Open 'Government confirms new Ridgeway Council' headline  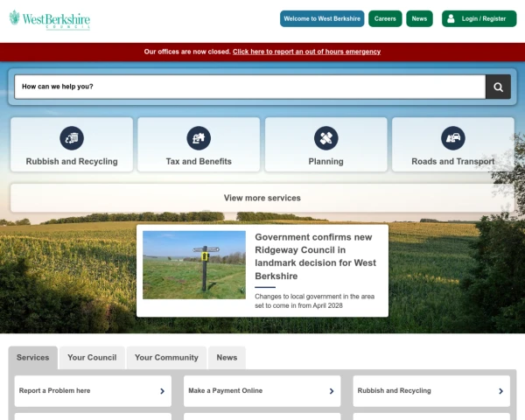[315, 256]
